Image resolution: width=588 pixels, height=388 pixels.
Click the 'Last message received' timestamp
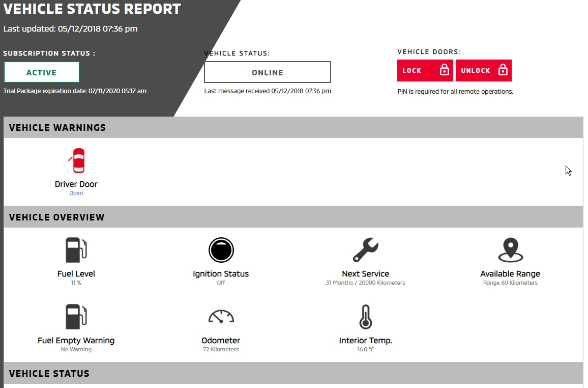[268, 91]
